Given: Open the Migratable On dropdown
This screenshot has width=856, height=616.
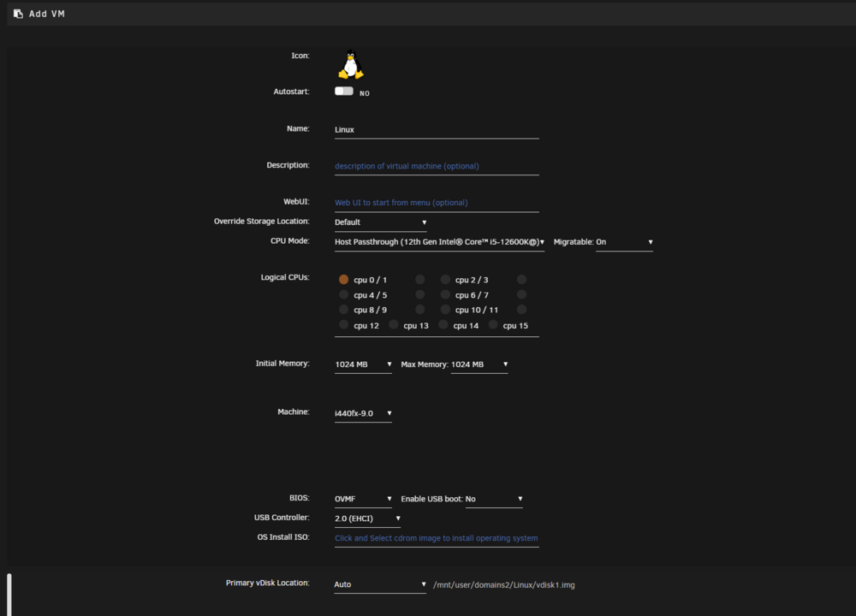Looking at the screenshot, I should coord(624,242).
